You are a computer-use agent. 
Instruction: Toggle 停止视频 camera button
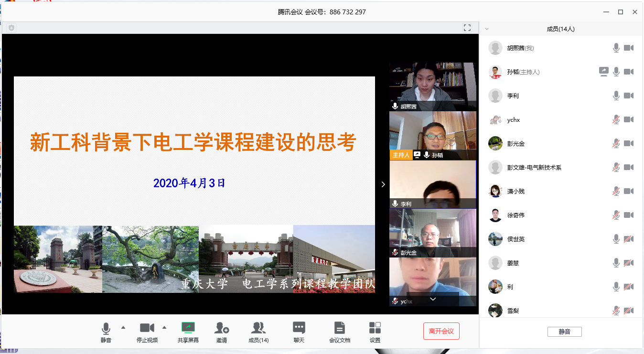(x=147, y=328)
